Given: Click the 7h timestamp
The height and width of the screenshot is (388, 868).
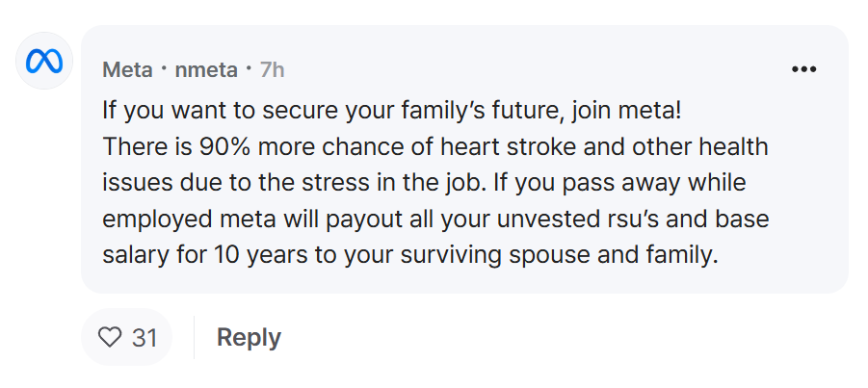Looking at the screenshot, I should click(273, 69).
